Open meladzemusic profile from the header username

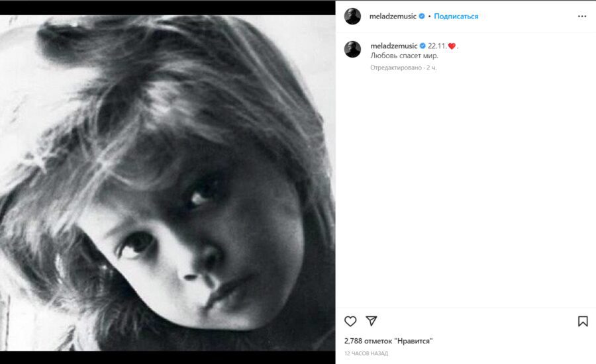[393, 16]
